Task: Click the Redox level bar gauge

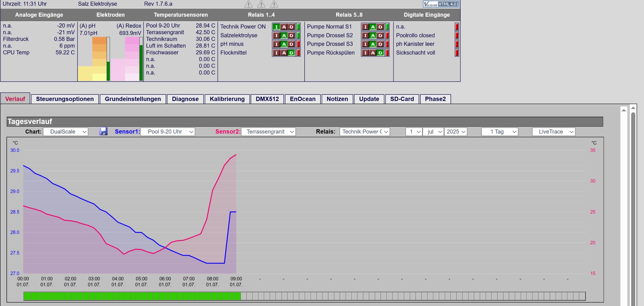Action: 141,59
